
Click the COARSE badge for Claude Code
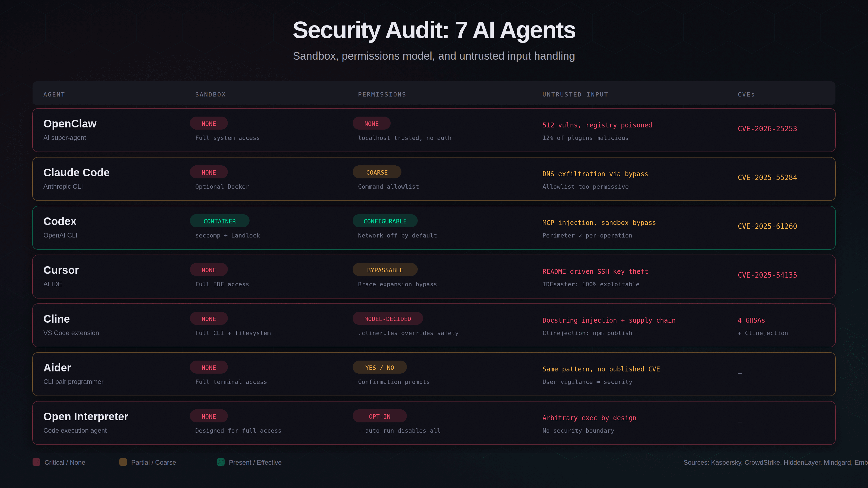[x=377, y=172]
